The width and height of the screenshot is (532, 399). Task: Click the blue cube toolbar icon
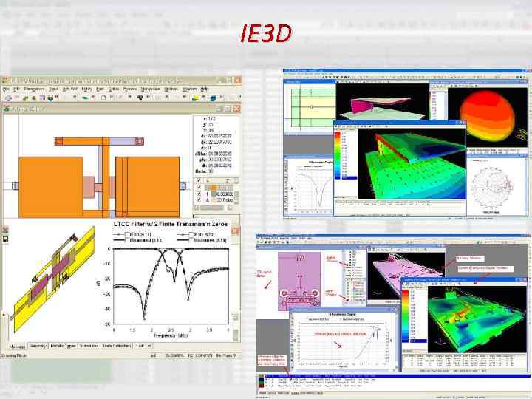(x=214, y=98)
